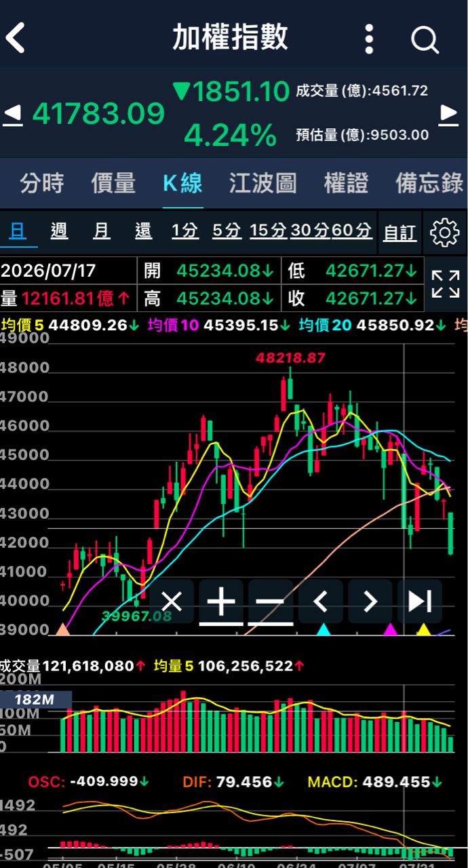The height and width of the screenshot is (868, 468).
Task: Switch to next stock with right triangle
Action: tap(448, 114)
